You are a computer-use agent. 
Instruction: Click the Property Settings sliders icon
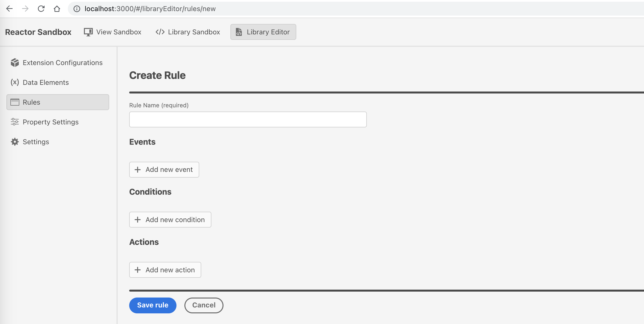15,122
